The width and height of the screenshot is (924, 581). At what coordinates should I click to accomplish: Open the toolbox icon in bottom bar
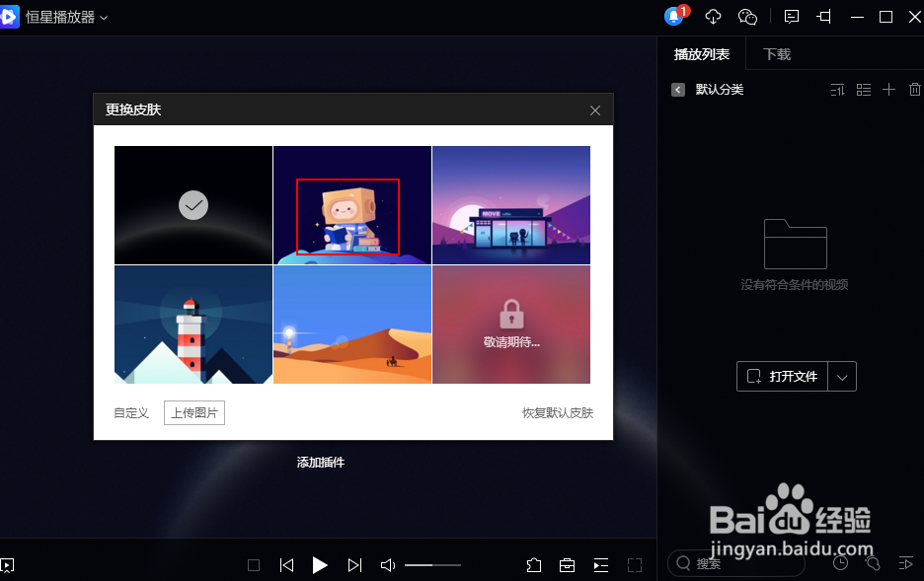pos(567,565)
